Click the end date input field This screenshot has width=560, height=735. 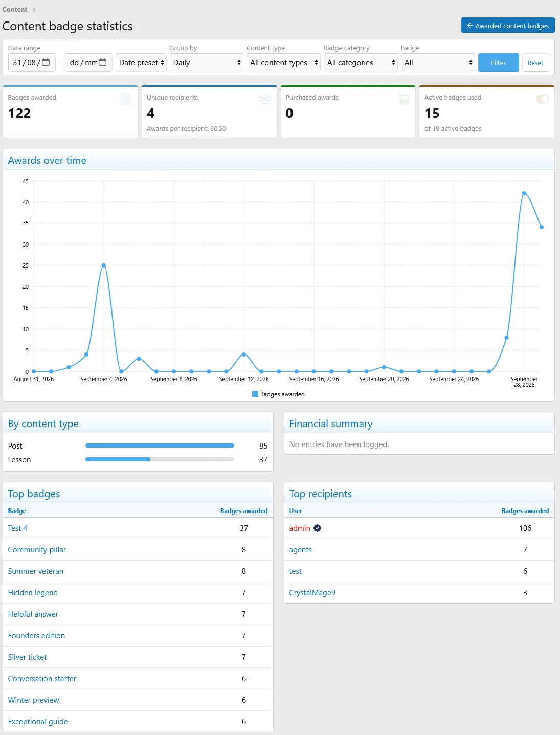click(88, 63)
